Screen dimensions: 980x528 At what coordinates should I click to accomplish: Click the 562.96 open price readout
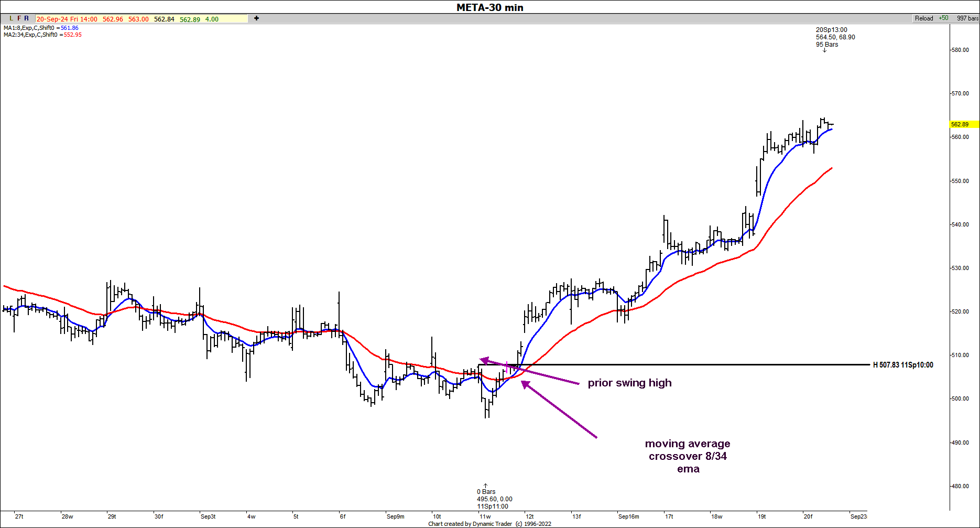pos(113,19)
